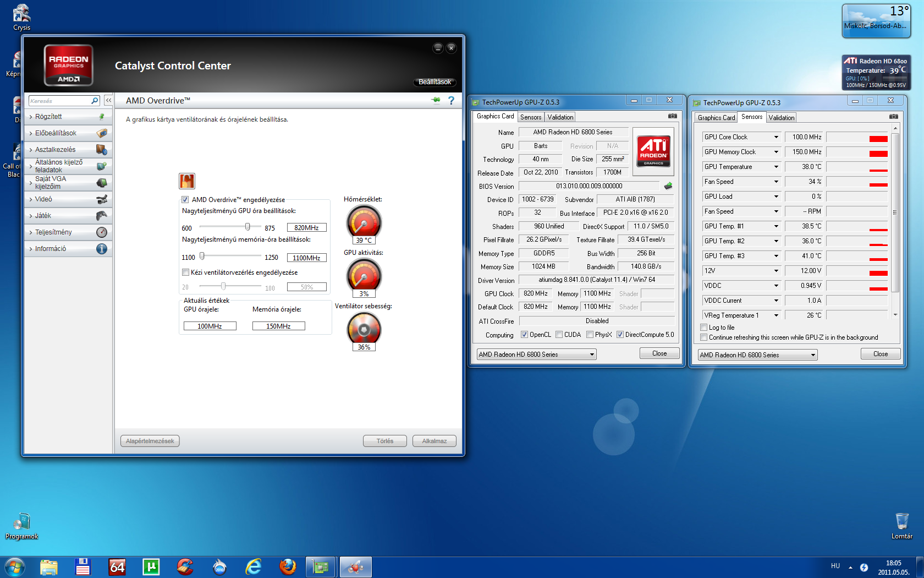The height and width of the screenshot is (578, 924).
Task: Open the 64 app in taskbar
Action: (x=117, y=567)
